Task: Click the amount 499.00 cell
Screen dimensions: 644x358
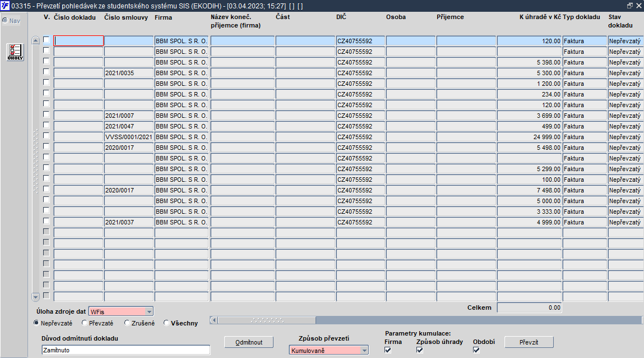Action: pyautogui.click(x=530, y=126)
